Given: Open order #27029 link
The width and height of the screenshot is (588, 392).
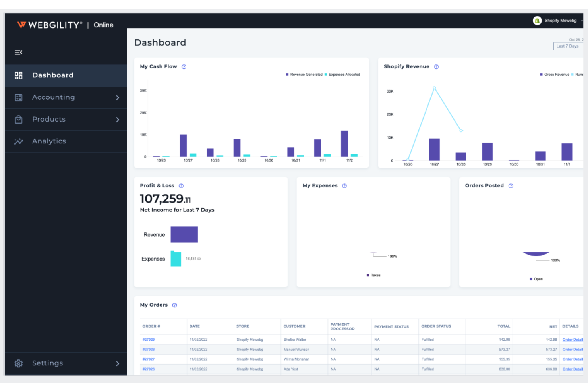Looking at the screenshot, I should click(149, 340).
